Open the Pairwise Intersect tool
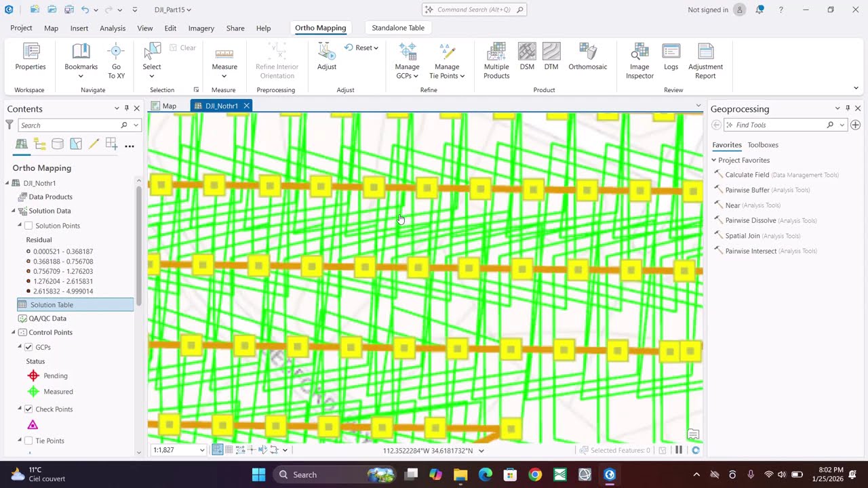 766,251
